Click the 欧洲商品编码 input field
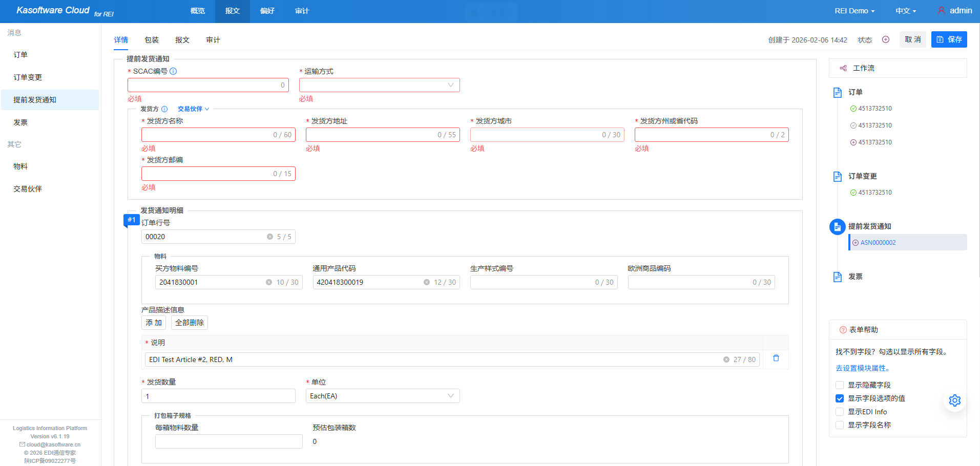The width and height of the screenshot is (980, 466). click(x=701, y=282)
